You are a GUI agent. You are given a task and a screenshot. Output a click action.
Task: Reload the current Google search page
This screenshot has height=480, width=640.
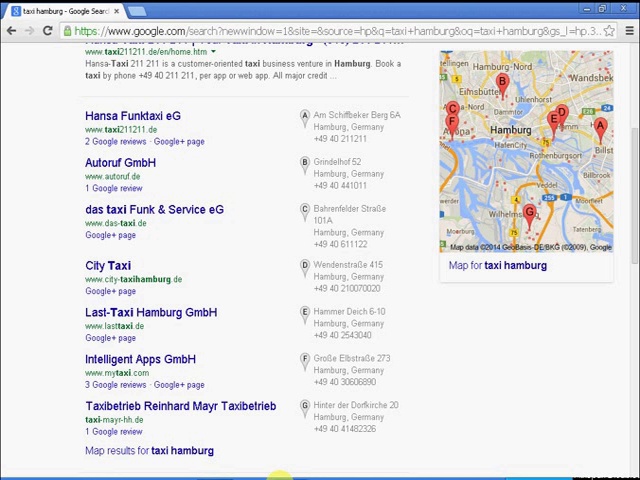47,31
